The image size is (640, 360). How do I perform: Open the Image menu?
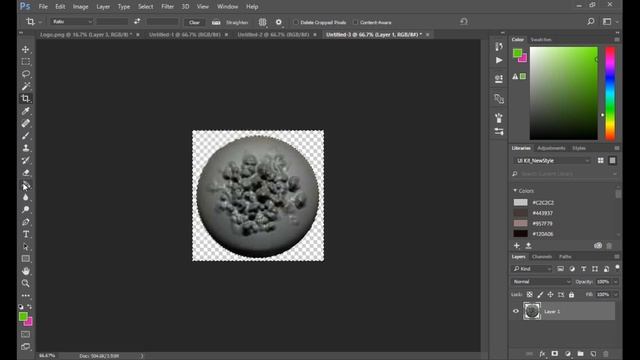pyautogui.click(x=80, y=7)
